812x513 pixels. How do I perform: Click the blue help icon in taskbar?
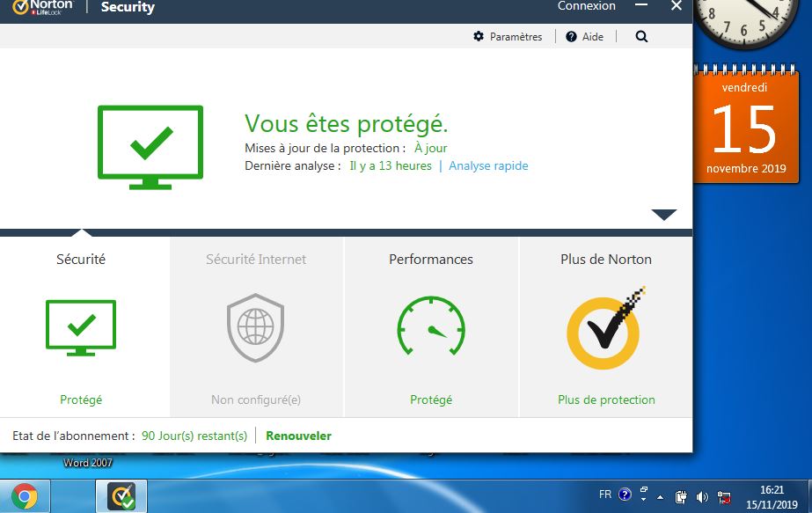click(x=625, y=495)
